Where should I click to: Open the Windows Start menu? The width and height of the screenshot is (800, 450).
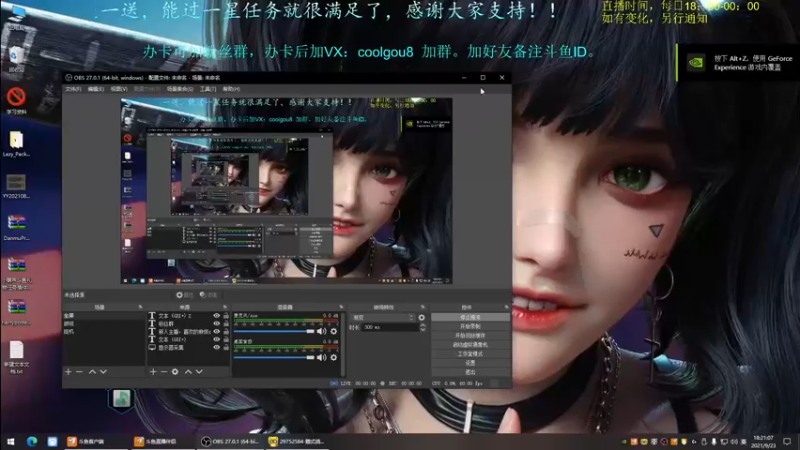(x=10, y=441)
